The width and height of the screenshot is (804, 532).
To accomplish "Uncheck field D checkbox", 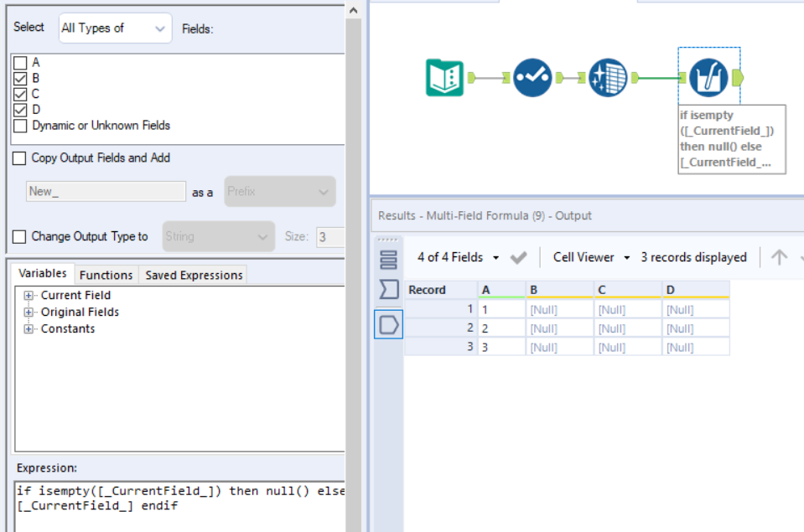I will tap(20, 111).
